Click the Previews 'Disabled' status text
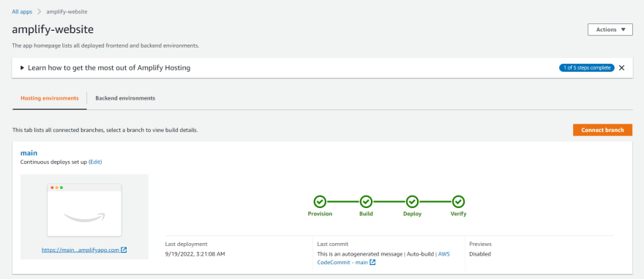The image size is (644, 279). [x=480, y=254]
